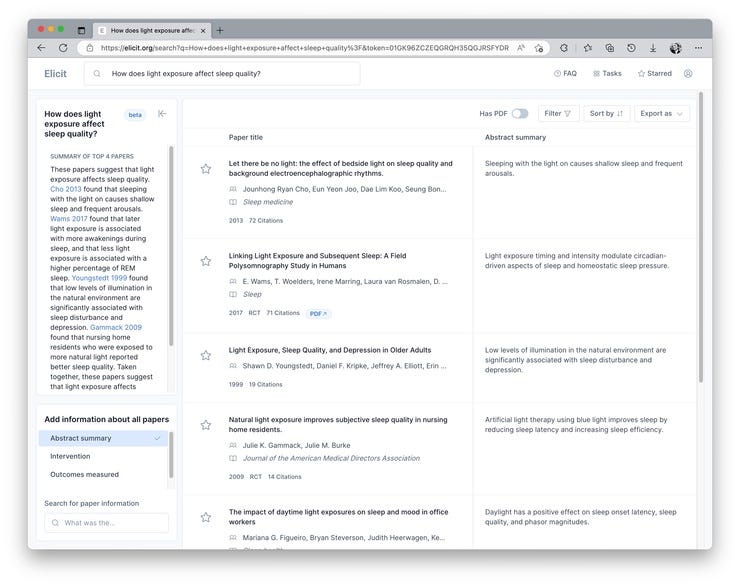Open the Wams 2017 citation link
Image resolution: width=740 pixels, height=586 pixels.
[x=69, y=219]
